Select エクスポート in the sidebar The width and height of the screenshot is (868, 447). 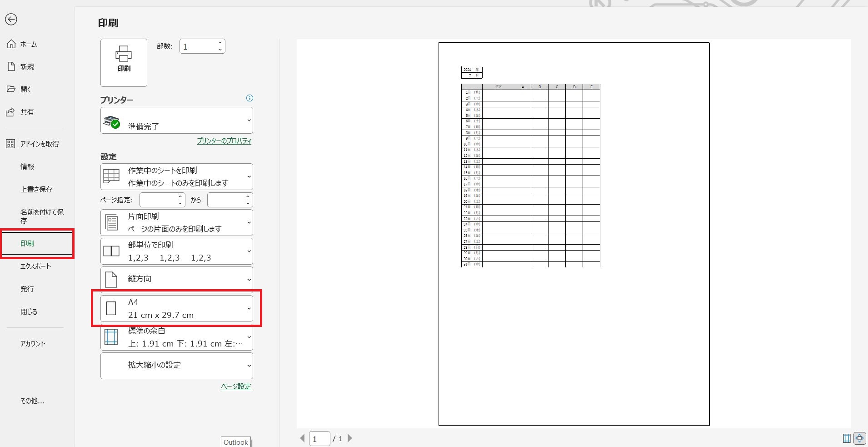pos(35,266)
